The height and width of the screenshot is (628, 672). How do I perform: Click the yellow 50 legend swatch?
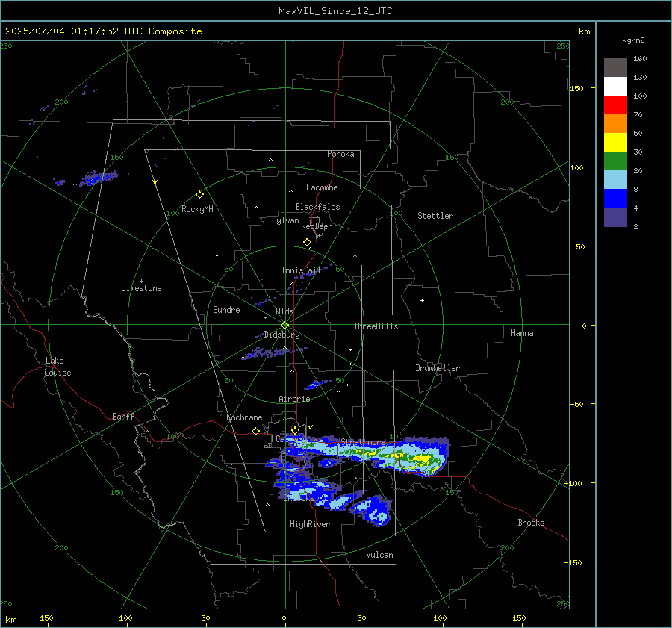[615, 143]
